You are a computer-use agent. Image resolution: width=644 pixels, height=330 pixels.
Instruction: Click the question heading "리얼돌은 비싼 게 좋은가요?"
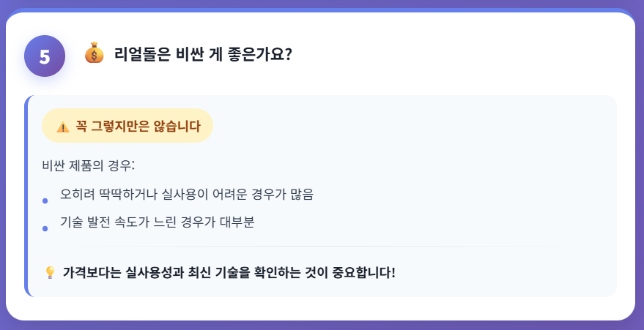203,55
